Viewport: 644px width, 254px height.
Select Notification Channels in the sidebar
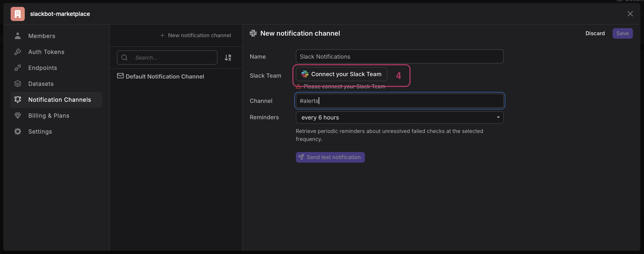(x=56, y=100)
